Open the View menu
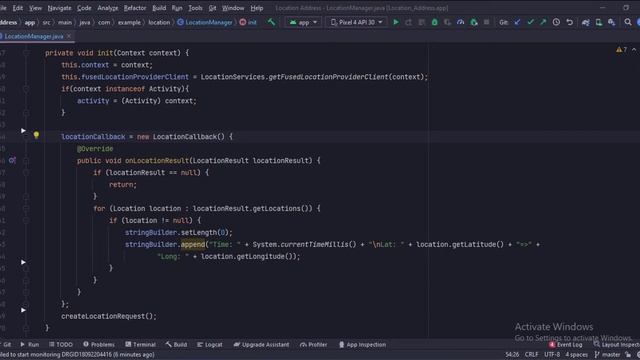Image resolution: width=640 pixels, height=360 pixels. pyautogui.click(x=35, y=8)
